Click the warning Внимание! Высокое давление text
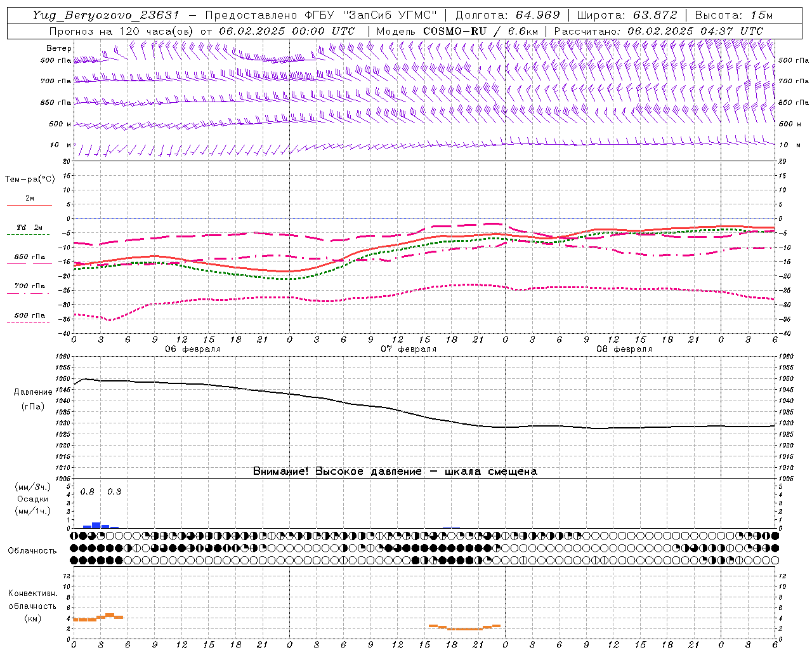Viewport: 812px width, 650px height. [395, 471]
